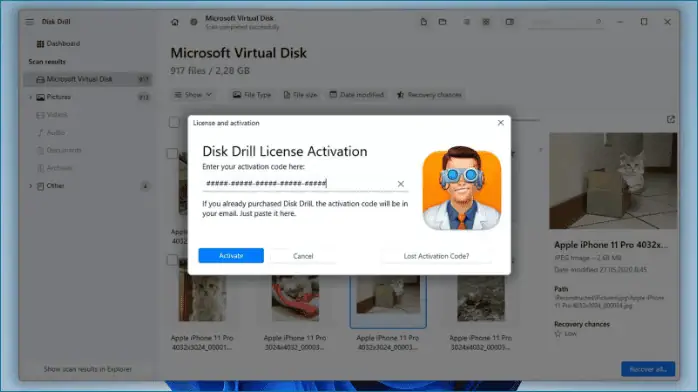
Task: Toggle the preview pane icon
Action: pos(509,22)
